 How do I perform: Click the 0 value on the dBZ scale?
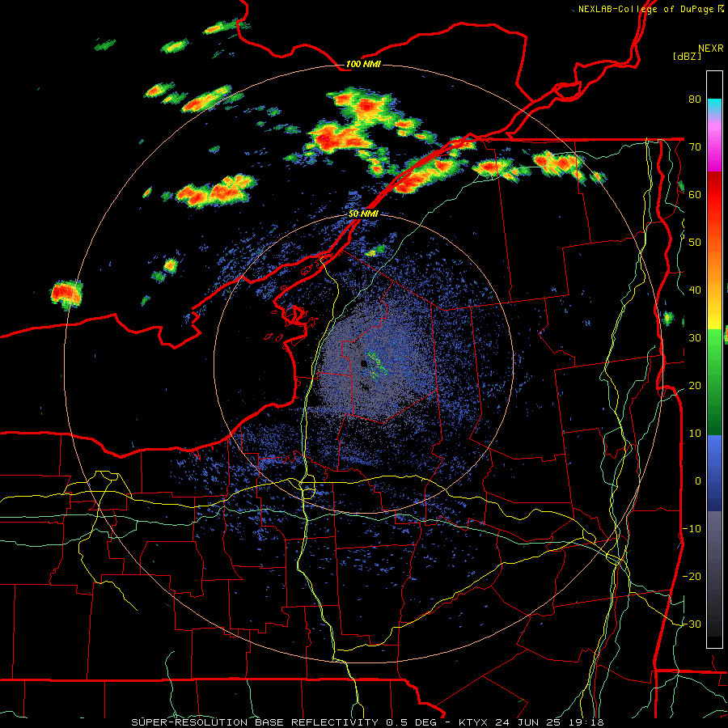tap(698, 481)
